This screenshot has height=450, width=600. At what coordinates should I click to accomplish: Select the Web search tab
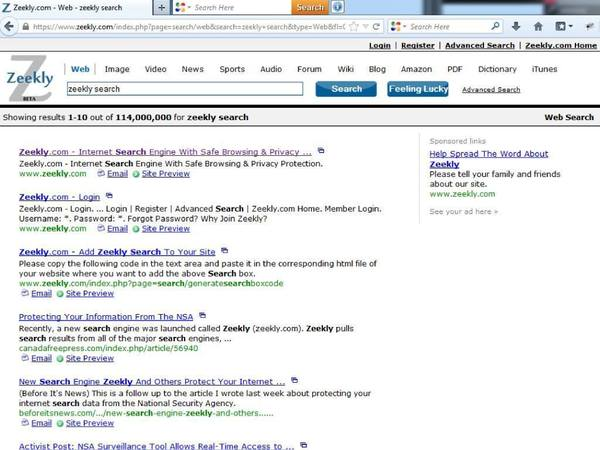(80, 69)
